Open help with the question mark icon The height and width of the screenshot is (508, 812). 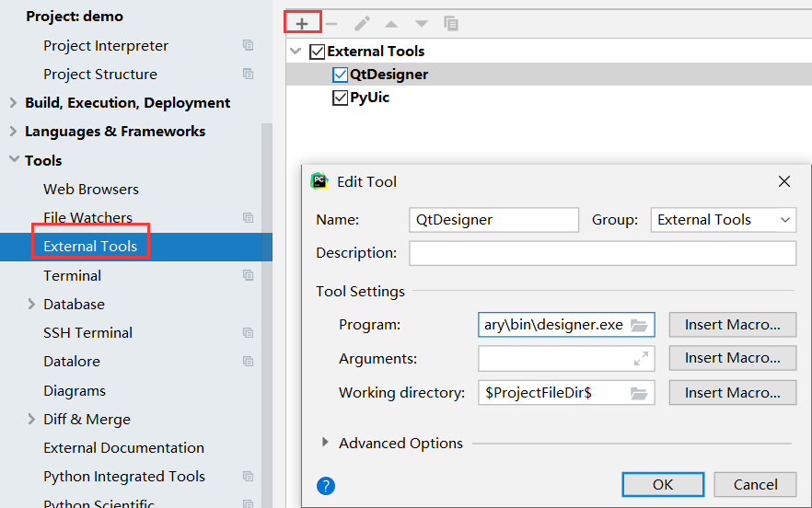(x=326, y=486)
